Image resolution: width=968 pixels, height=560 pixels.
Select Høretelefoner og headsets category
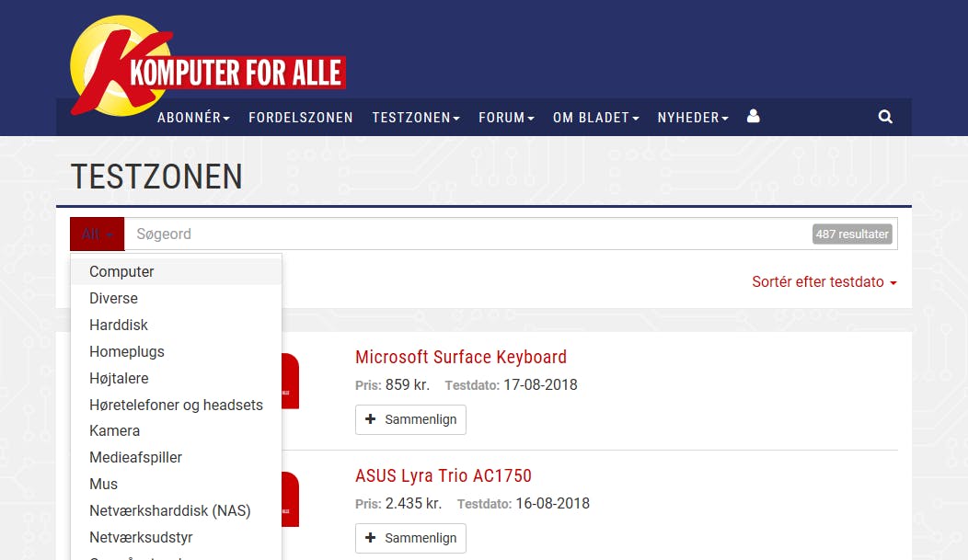[176, 405]
